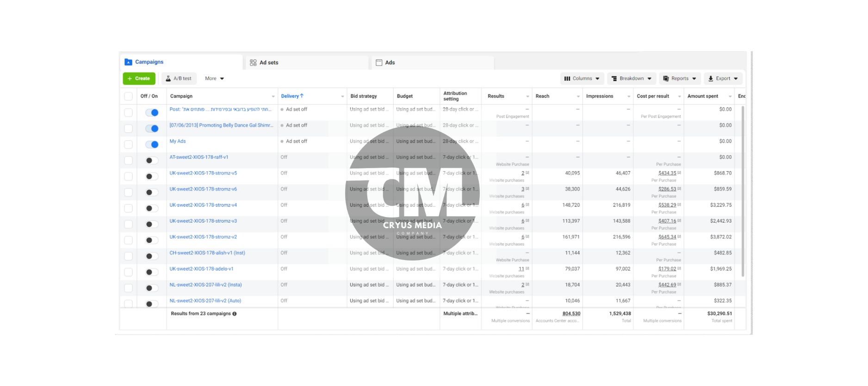
Task: Tick the select-all checkbox in the table header
Action: pos(128,96)
